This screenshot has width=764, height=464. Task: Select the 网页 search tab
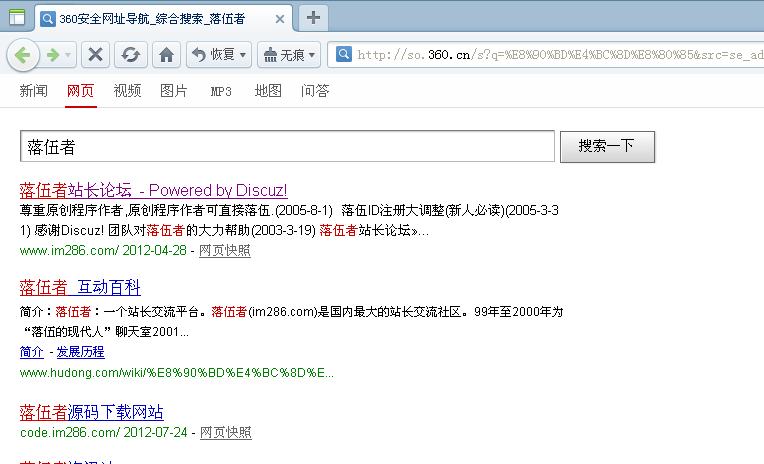click(x=80, y=91)
